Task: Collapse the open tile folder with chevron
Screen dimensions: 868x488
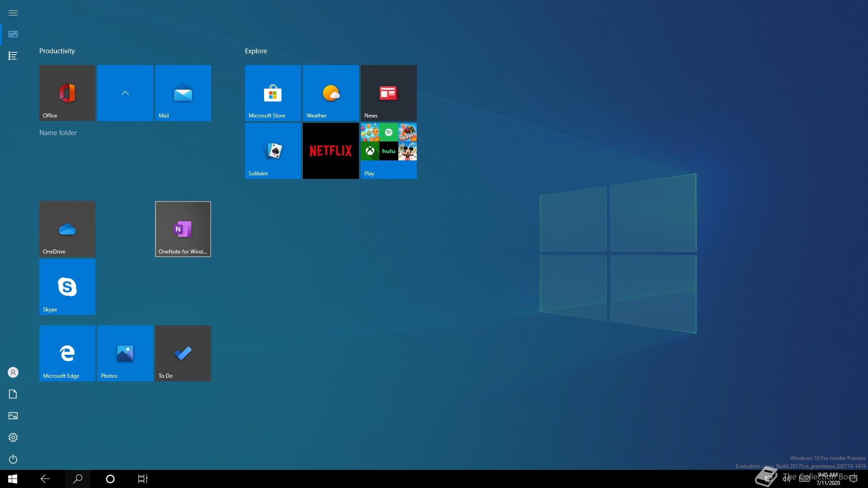Action: [125, 93]
